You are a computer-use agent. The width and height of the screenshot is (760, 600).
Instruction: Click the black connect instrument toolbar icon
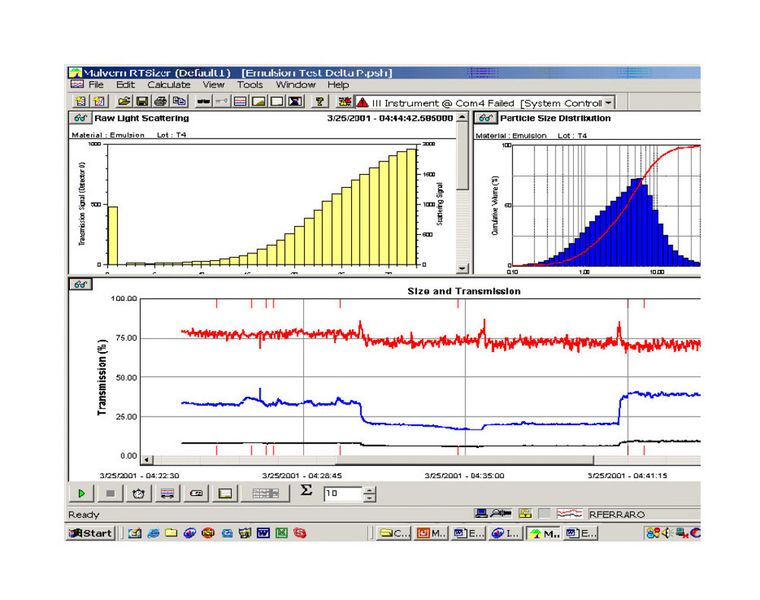[x=204, y=101]
